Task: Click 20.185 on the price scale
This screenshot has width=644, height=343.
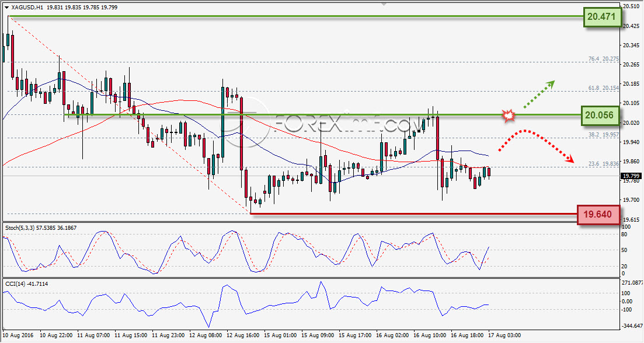Action: click(x=631, y=83)
